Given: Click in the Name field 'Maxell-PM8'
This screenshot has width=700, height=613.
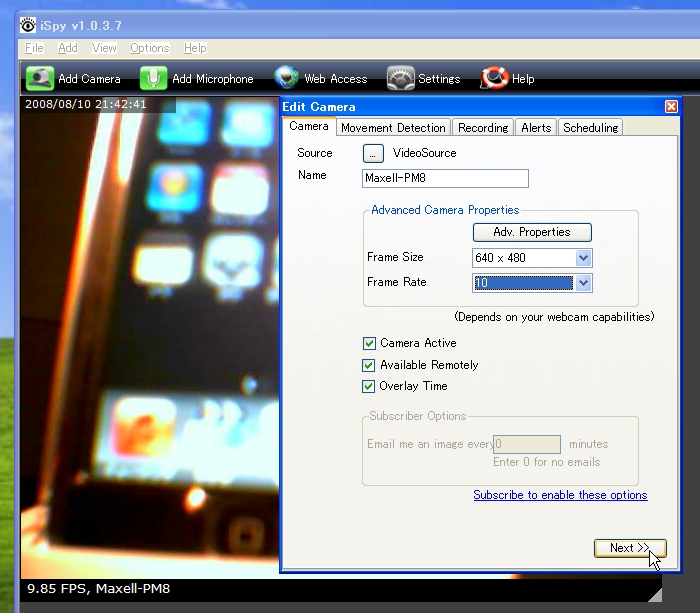Looking at the screenshot, I should coord(445,178).
